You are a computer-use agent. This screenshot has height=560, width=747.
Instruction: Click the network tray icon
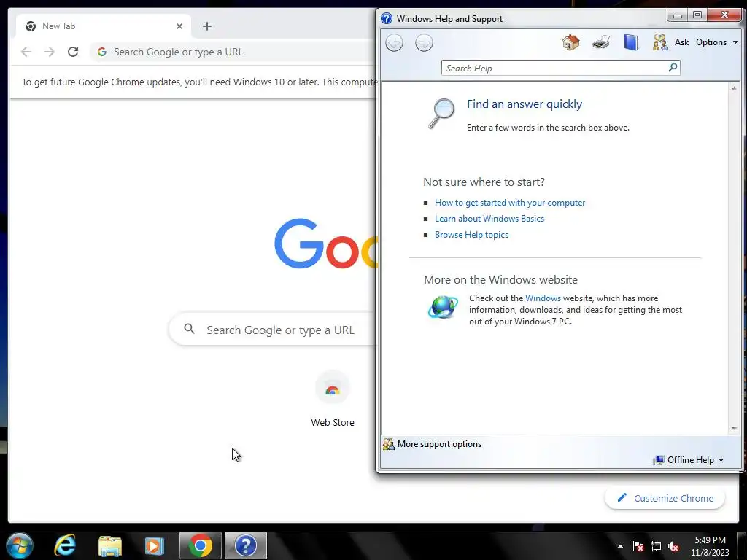(x=656, y=546)
